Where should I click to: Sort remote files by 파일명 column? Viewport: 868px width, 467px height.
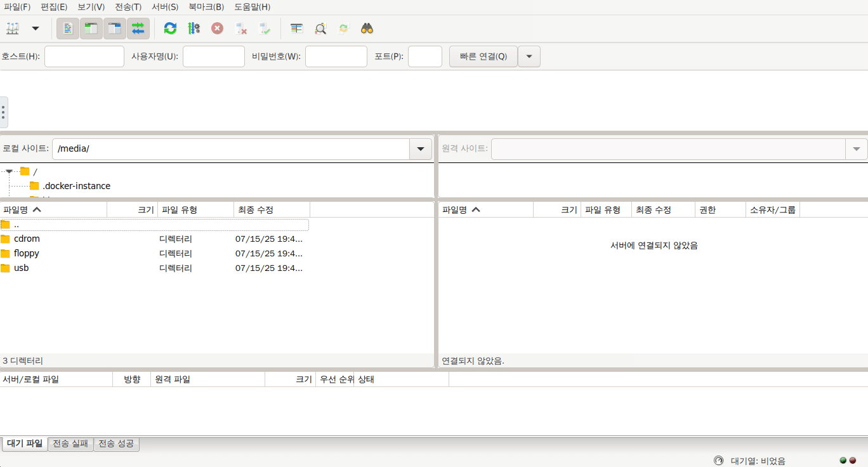point(486,209)
